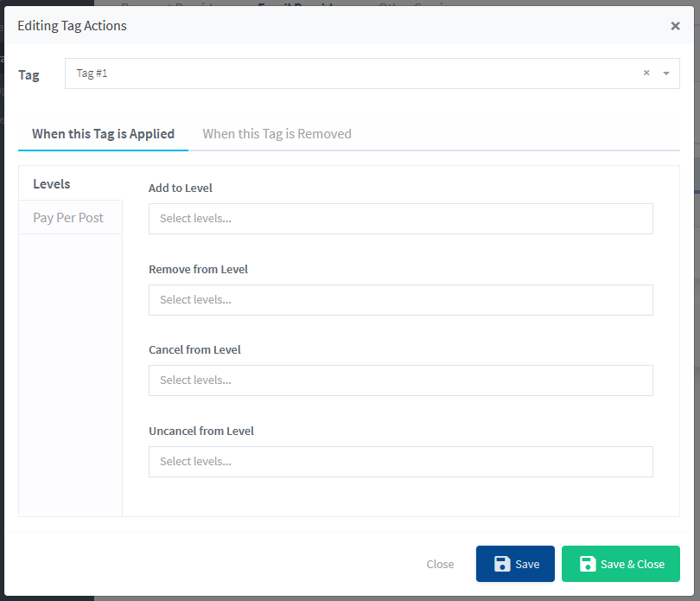Click the Close text link

pos(440,564)
